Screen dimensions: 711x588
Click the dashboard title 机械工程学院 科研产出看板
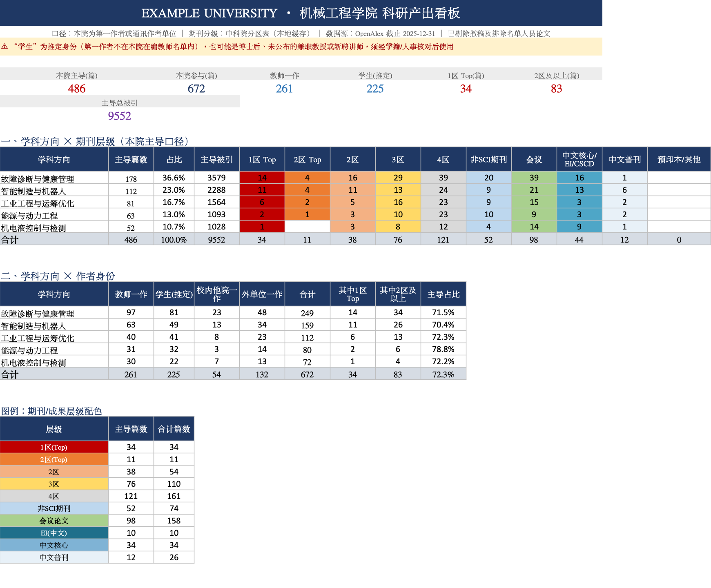[x=380, y=13]
